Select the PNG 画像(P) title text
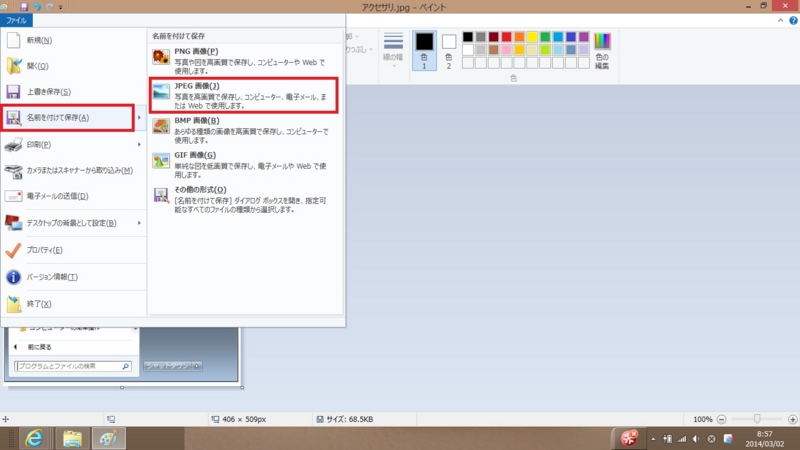800x450 pixels. (x=196, y=52)
